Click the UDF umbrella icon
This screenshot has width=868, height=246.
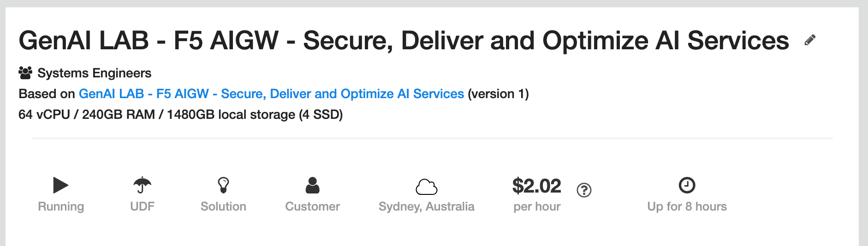pyautogui.click(x=142, y=185)
